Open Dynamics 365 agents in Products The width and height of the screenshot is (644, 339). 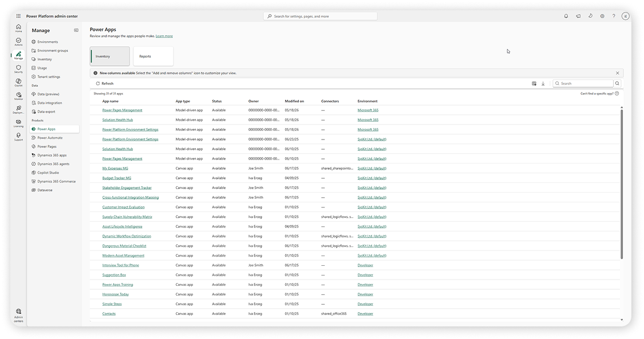click(x=54, y=164)
